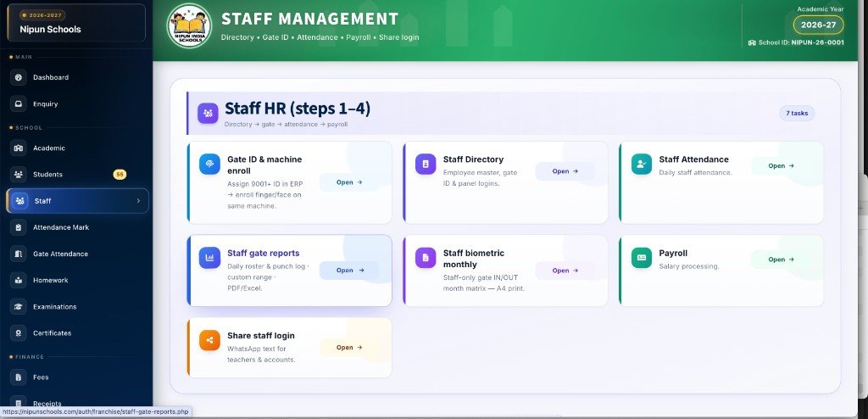The width and height of the screenshot is (868, 419).
Task: Click "Salary processing." description text
Action: pyautogui.click(x=688, y=266)
